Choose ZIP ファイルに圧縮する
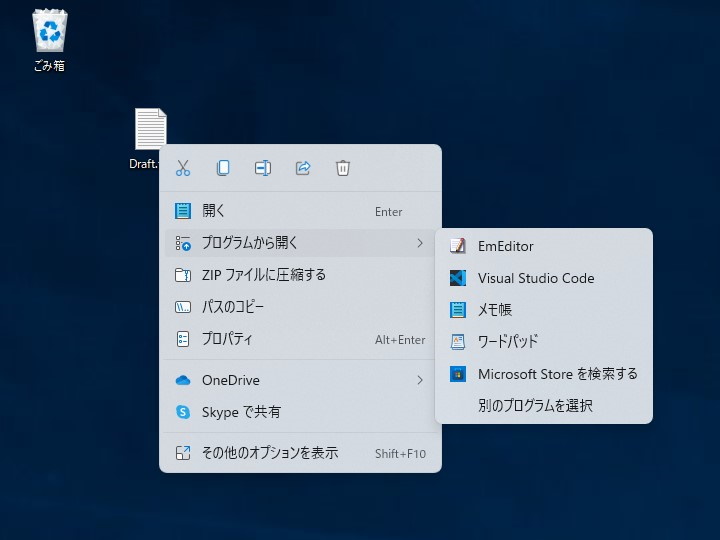Image resolution: width=720 pixels, height=540 pixels. pos(300,275)
